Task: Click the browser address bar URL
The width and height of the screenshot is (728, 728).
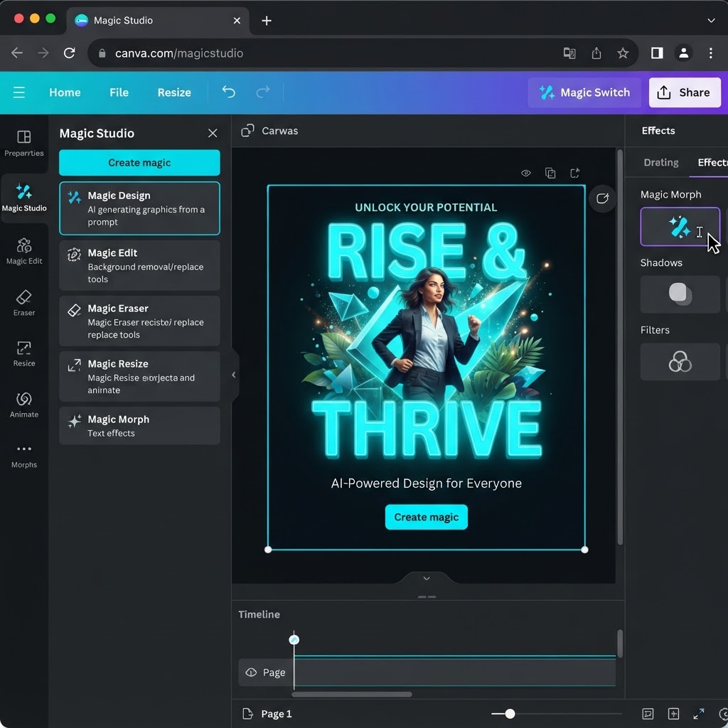Action: pos(178,53)
